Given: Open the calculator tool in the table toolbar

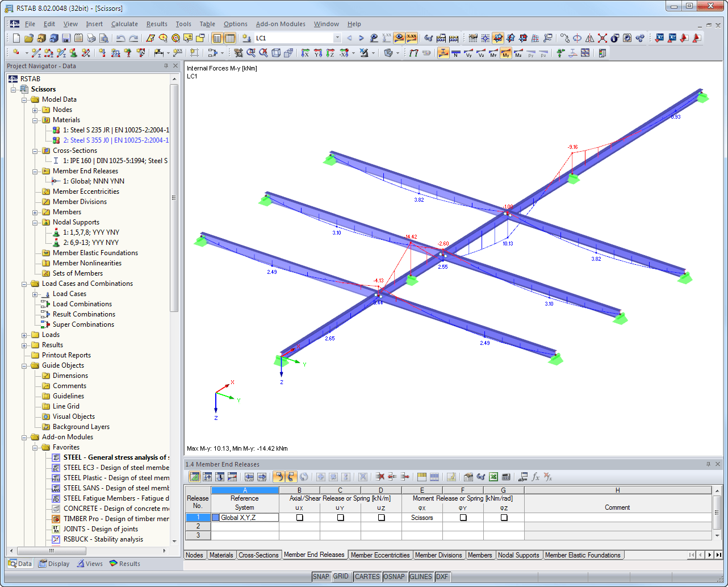Looking at the screenshot, I should [x=506, y=477].
